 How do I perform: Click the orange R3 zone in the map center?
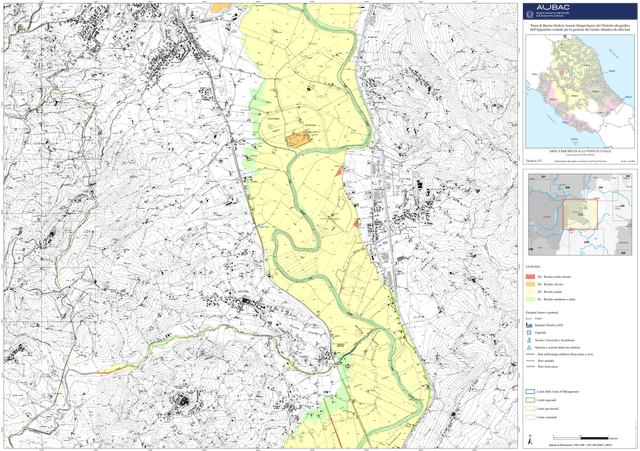(298, 140)
